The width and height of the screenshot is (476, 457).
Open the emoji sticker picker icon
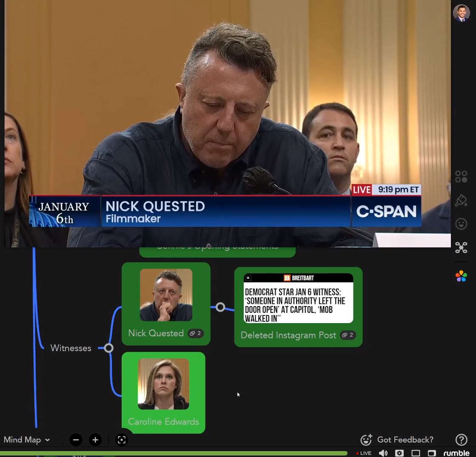[461, 224]
